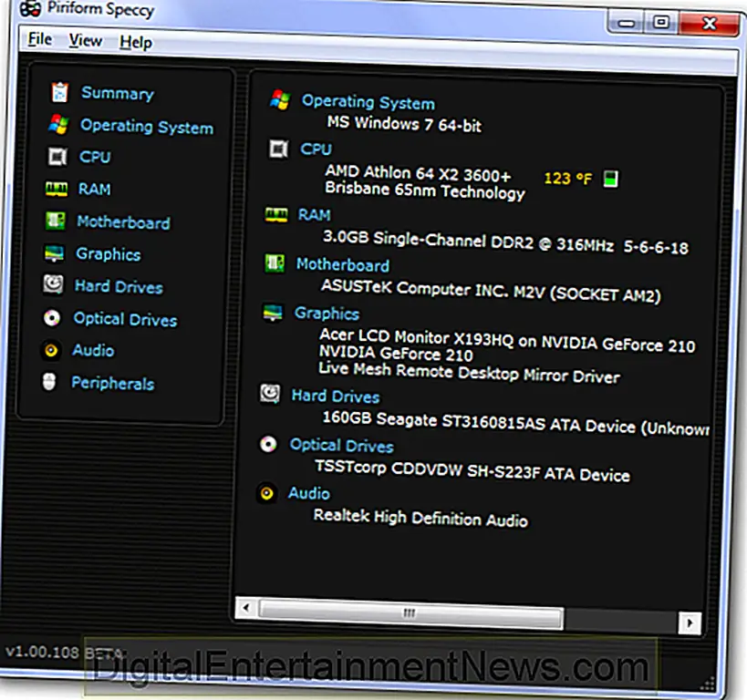The width and height of the screenshot is (747, 700).
Task: Open Hard Drives section from sidebar
Action: [119, 287]
